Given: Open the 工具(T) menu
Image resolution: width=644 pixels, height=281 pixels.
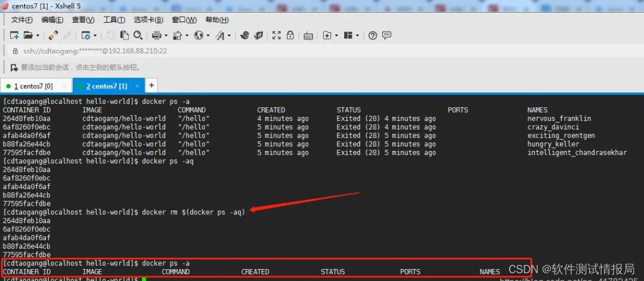Looking at the screenshot, I should 114,20.
